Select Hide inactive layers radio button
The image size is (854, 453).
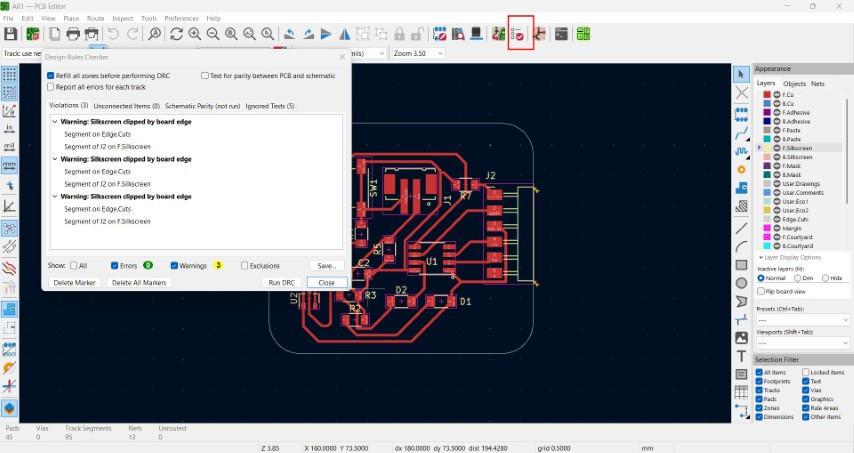(x=825, y=278)
